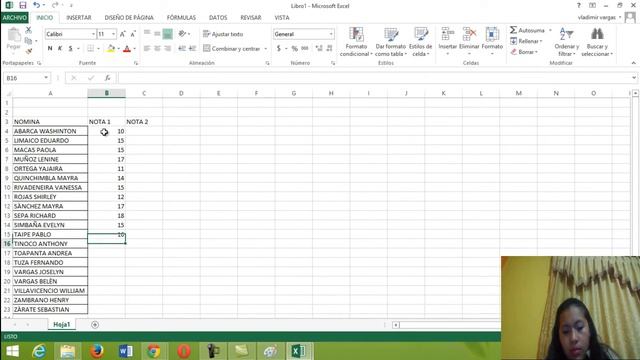Apply the thousands separator (000) style
The width and height of the screenshot is (640, 360).
pos(305,49)
